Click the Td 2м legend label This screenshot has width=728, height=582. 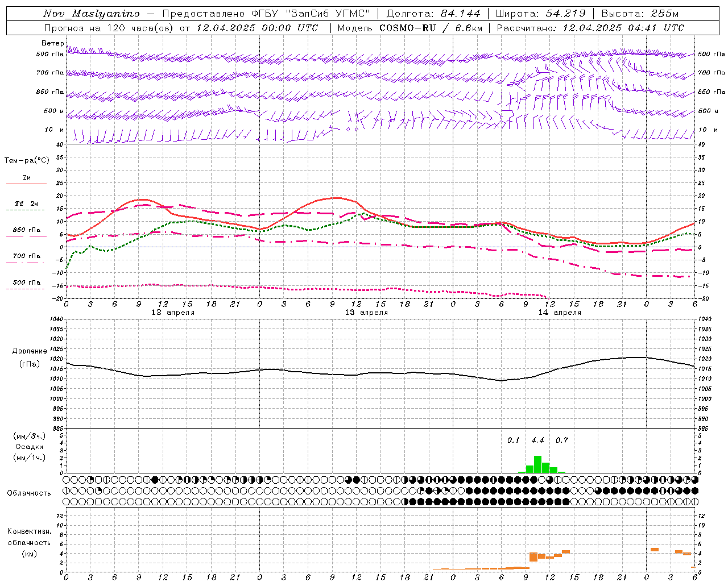[x=26, y=203]
